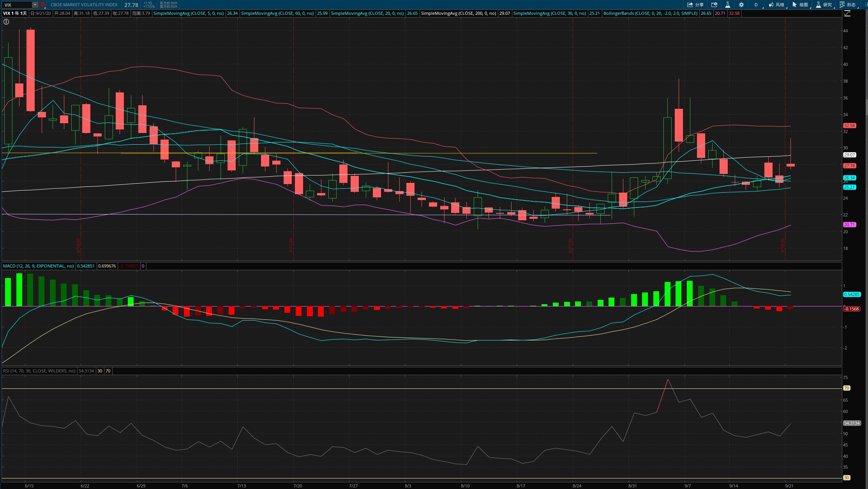Click the 开:28.04 open value
Screen dimensions: 868x489
tap(62, 13)
